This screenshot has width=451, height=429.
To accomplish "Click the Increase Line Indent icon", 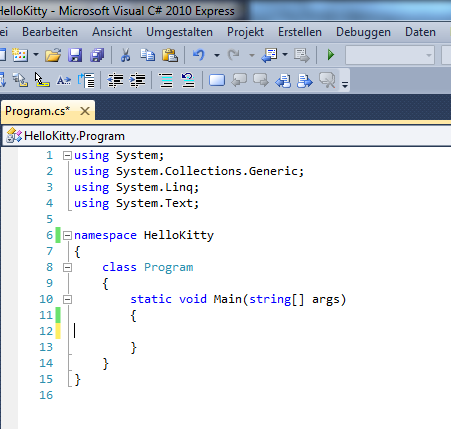I will (137, 80).
